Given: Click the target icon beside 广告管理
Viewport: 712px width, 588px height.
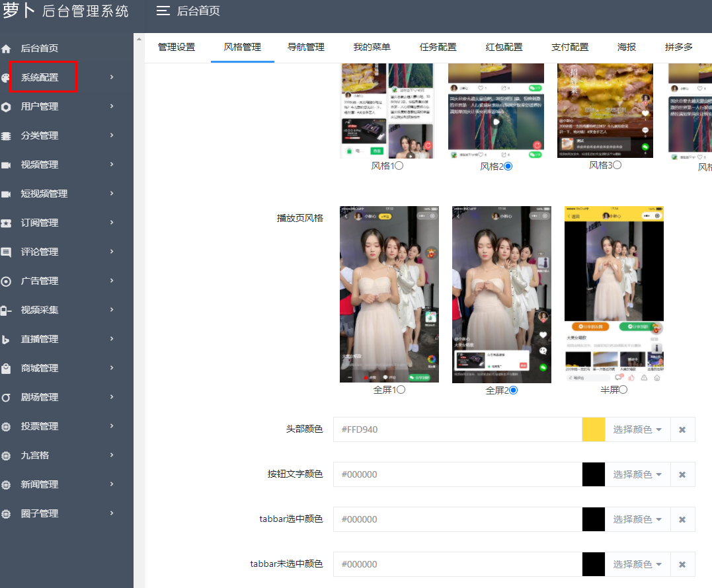Looking at the screenshot, I should 6,281.
